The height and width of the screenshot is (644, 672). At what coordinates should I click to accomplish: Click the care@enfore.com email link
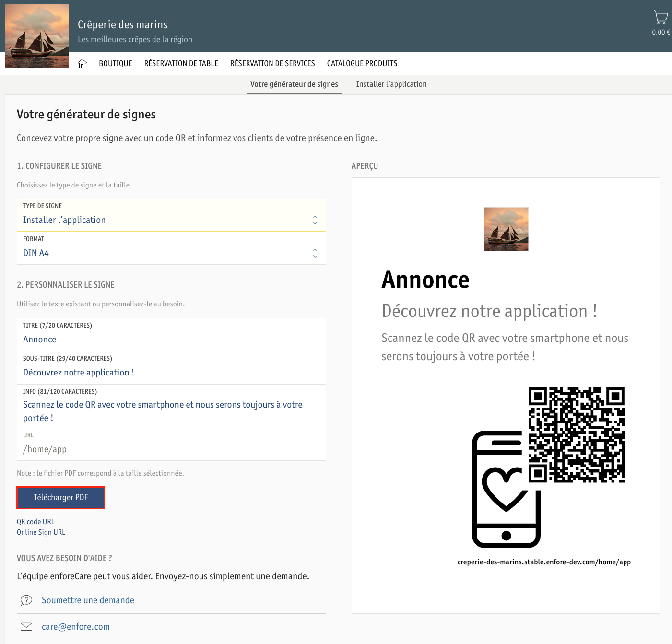click(x=76, y=627)
